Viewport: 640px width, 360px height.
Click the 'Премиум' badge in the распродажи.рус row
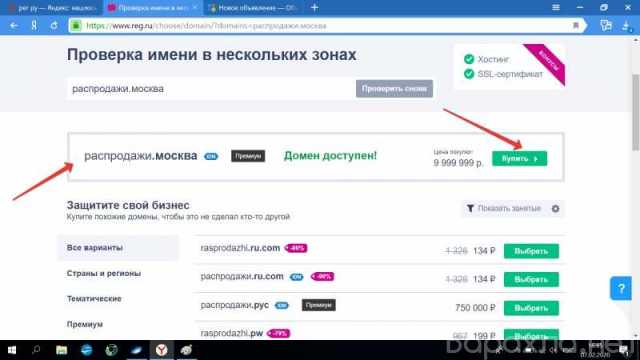click(x=318, y=305)
